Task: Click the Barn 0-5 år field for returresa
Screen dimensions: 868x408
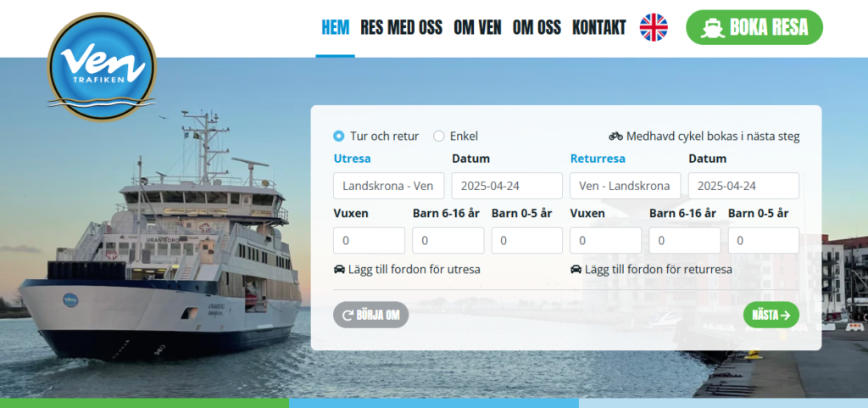Action: (x=764, y=241)
